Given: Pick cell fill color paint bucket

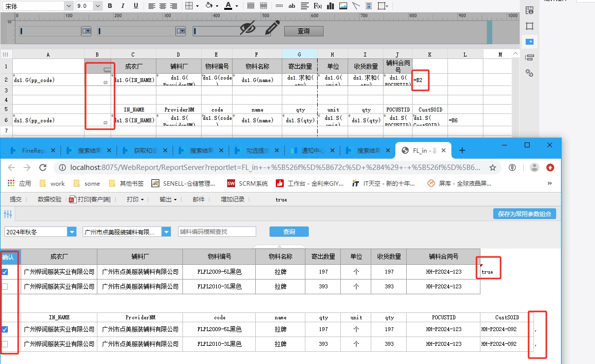Looking at the screenshot, I should (x=209, y=6).
